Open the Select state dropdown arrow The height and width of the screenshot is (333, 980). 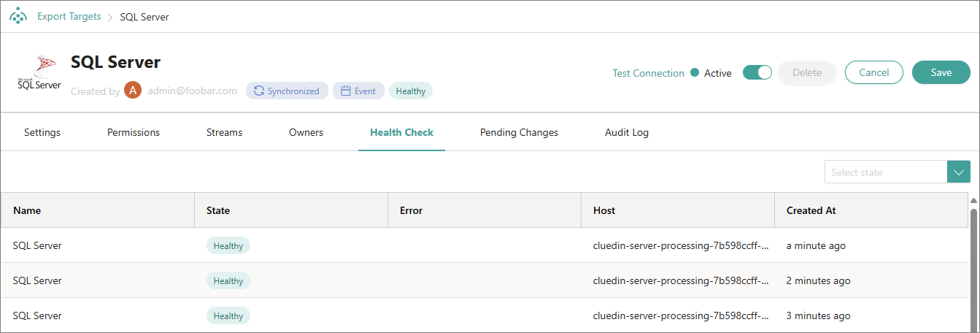959,172
